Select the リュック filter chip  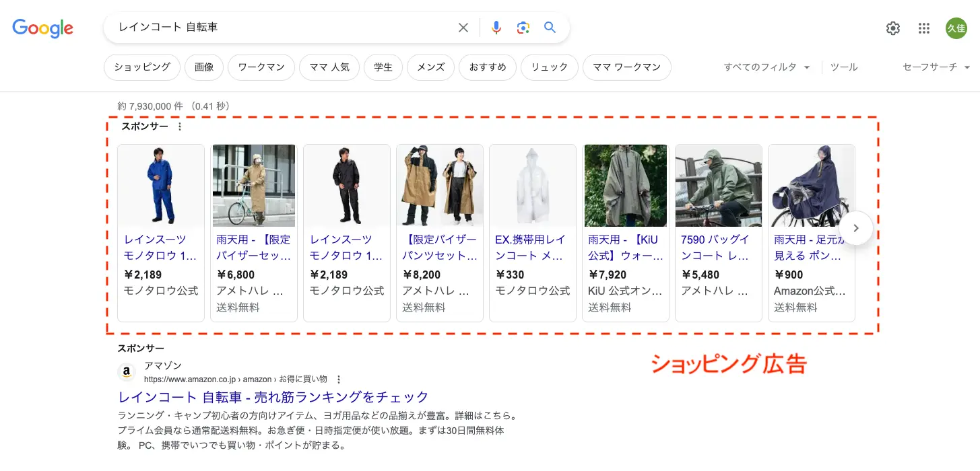(550, 67)
